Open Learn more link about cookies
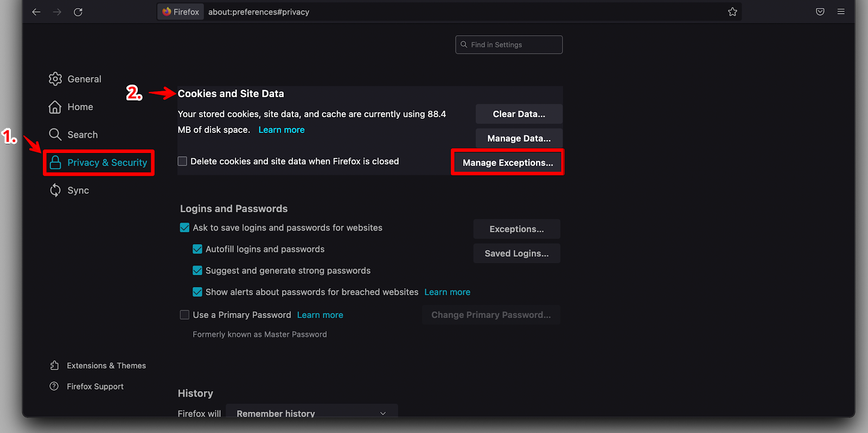868x433 pixels. tap(282, 130)
